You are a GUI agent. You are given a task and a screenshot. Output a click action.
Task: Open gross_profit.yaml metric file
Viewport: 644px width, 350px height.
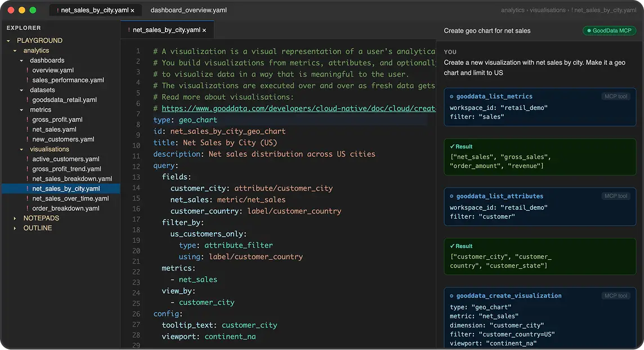point(57,119)
